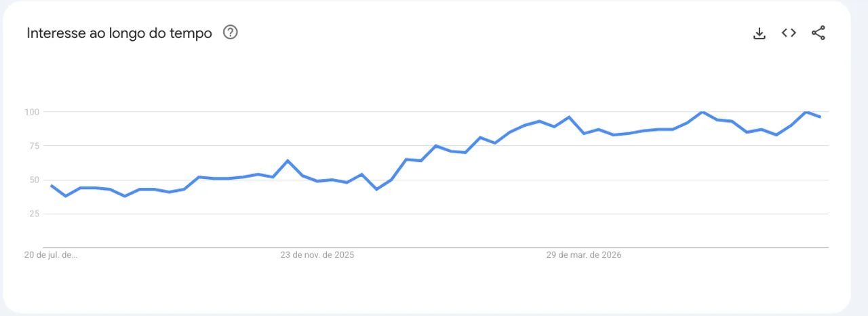Click the spike just before 23 de nov. 2025
The width and height of the screenshot is (868, 316).
tap(288, 161)
